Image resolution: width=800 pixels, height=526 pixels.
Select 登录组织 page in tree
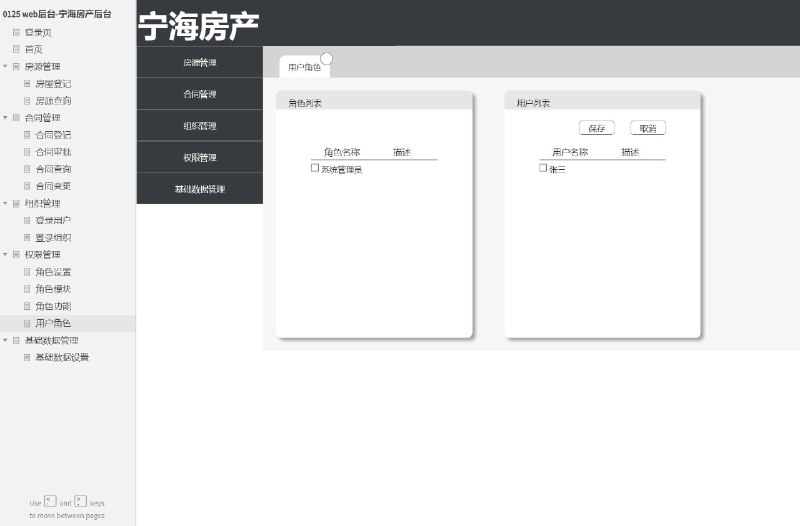pyautogui.click(x=53, y=238)
